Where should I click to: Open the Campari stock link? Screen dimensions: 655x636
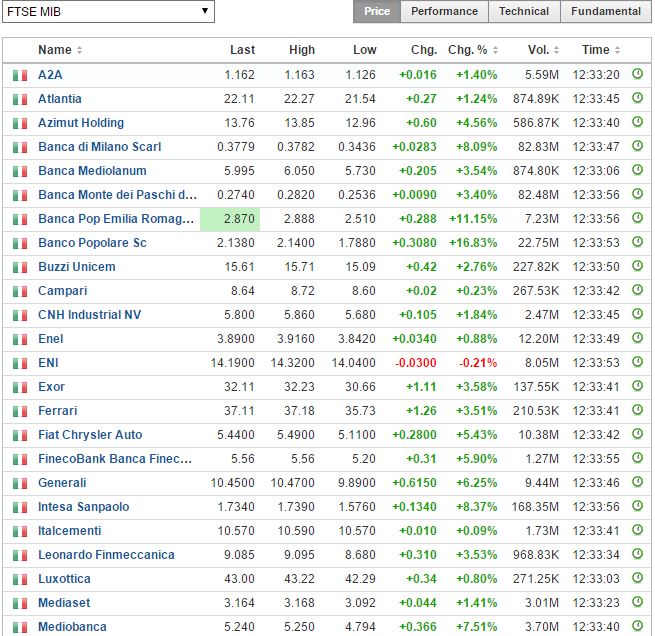63,291
